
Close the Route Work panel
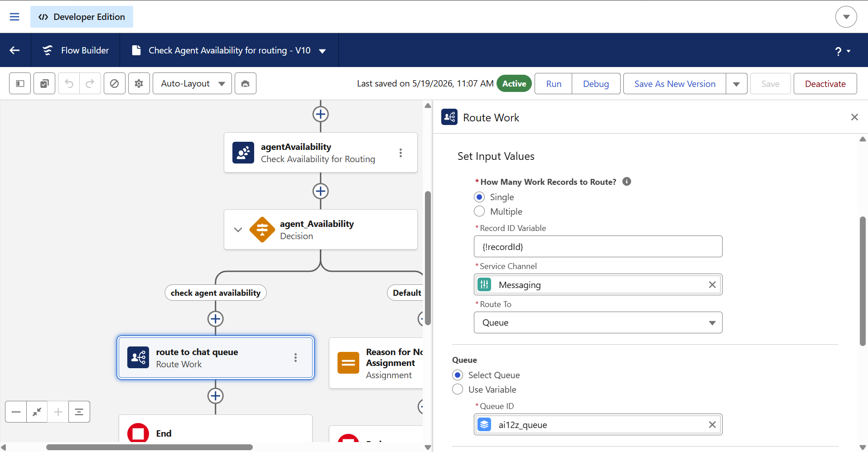coord(854,117)
